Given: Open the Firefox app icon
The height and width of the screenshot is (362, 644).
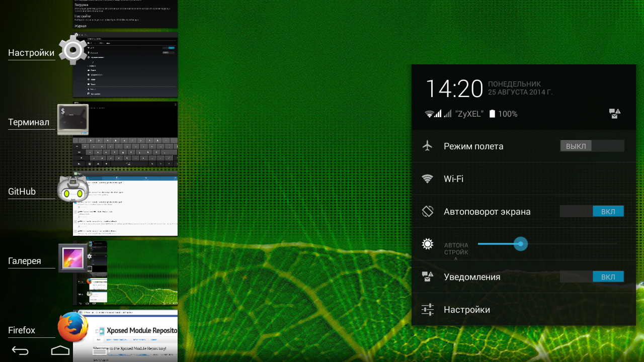Looking at the screenshot, I should point(73,327).
